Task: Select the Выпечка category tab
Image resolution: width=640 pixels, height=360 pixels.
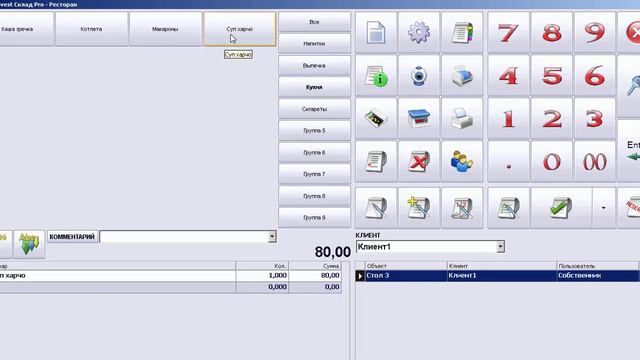Action: [x=314, y=65]
